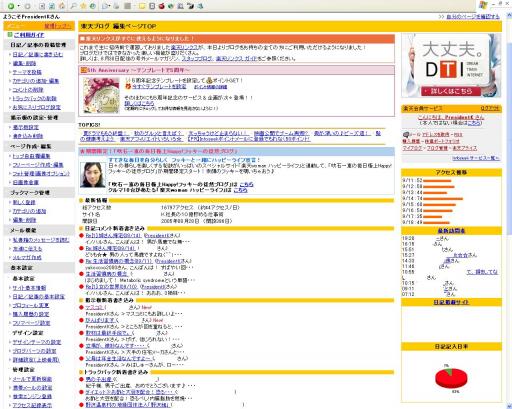Click 詳しくはこちら link under anniversary text

pos(139,103)
